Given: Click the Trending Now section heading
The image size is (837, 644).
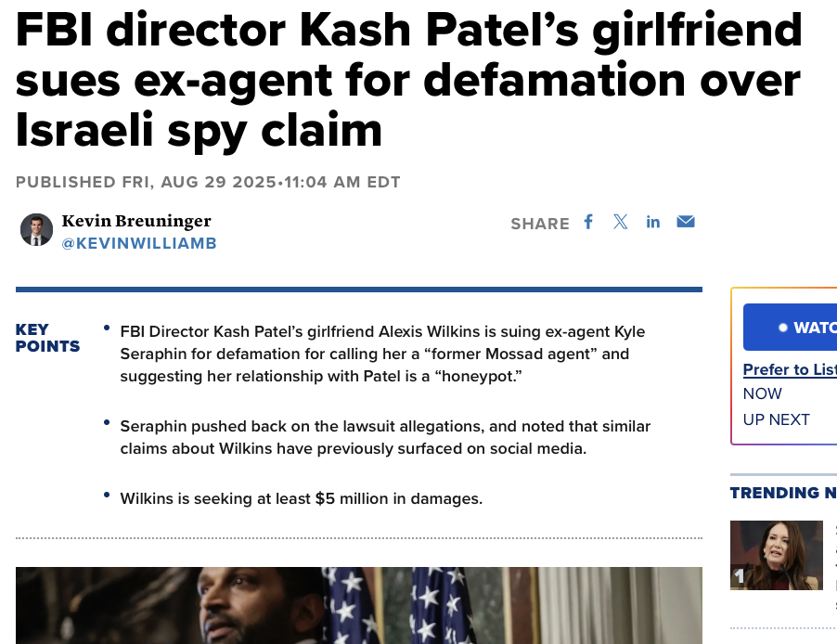Looking at the screenshot, I should click(782, 493).
